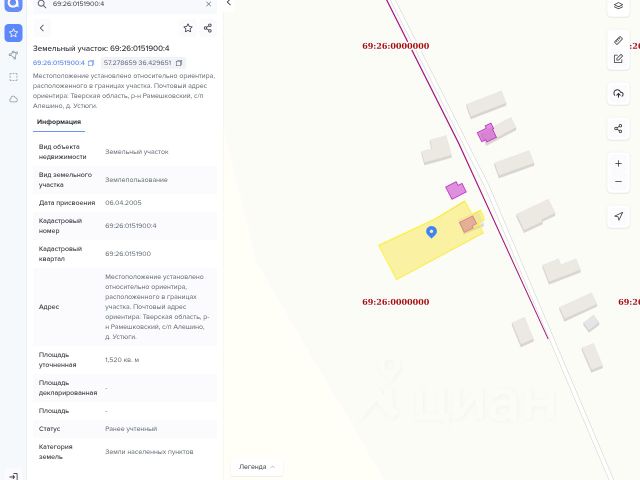Select the edit/draw pencil tool
The height and width of the screenshot is (480, 640).
point(618,59)
